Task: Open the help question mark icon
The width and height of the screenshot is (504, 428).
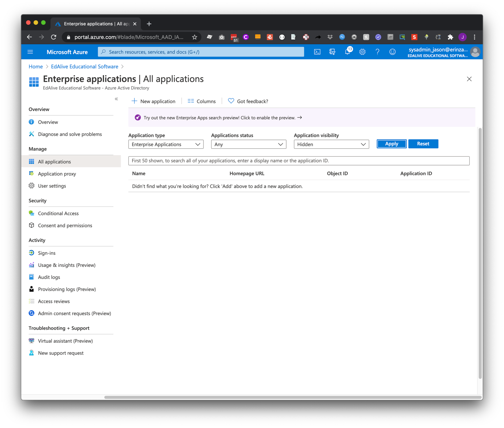Action: [377, 52]
